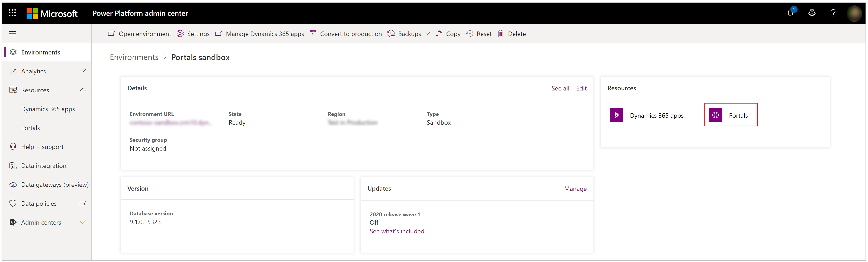Open the Portals sidebar menu item
The width and height of the screenshot is (868, 262).
pyautogui.click(x=30, y=127)
